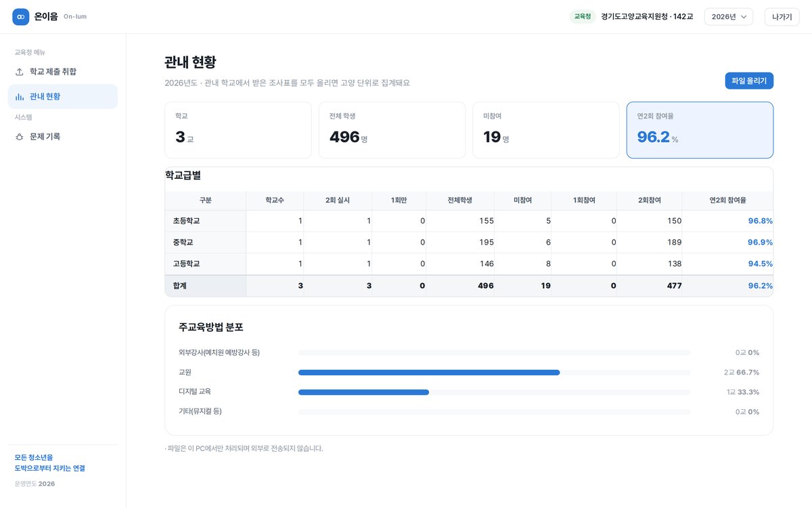Click the 교육청 badge in header
The height and width of the screenshot is (508, 812).
[582, 17]
